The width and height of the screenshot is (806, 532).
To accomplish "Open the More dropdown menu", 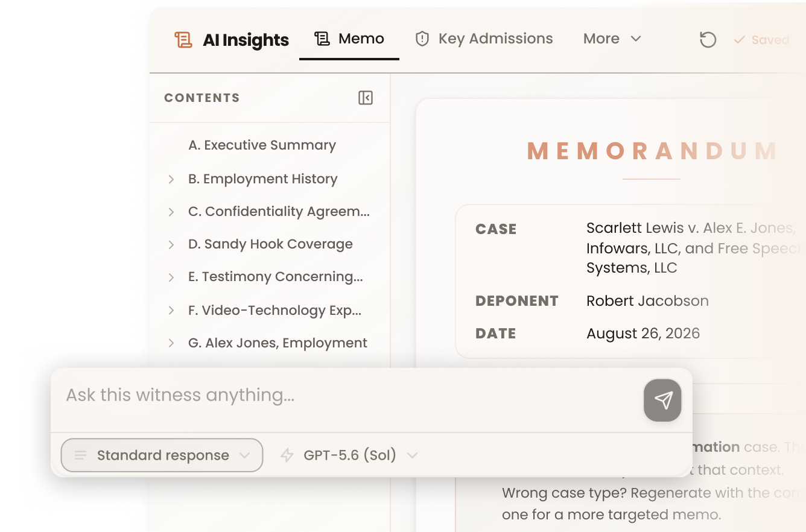I will [612, 39].
